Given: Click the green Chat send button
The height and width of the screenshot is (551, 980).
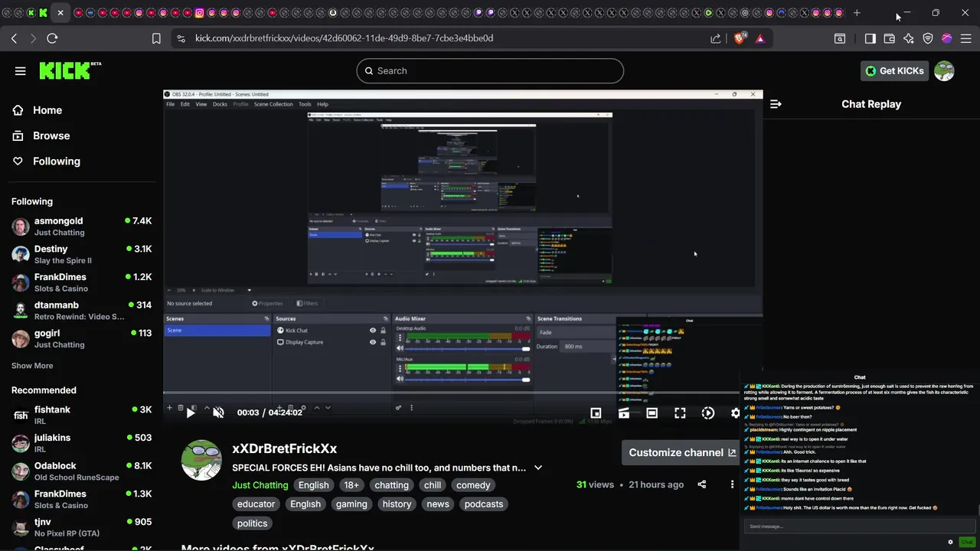Looking at the screenshot, I should click(x=967, y=542).
